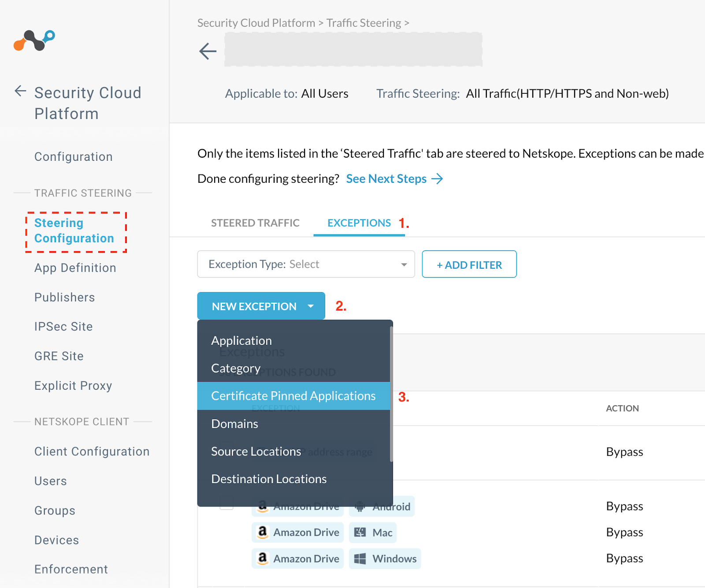The height and width of the screenshot is (588, 705).
Task: Click the back arrow beside Security Cloud Platform
Action: 20,91
